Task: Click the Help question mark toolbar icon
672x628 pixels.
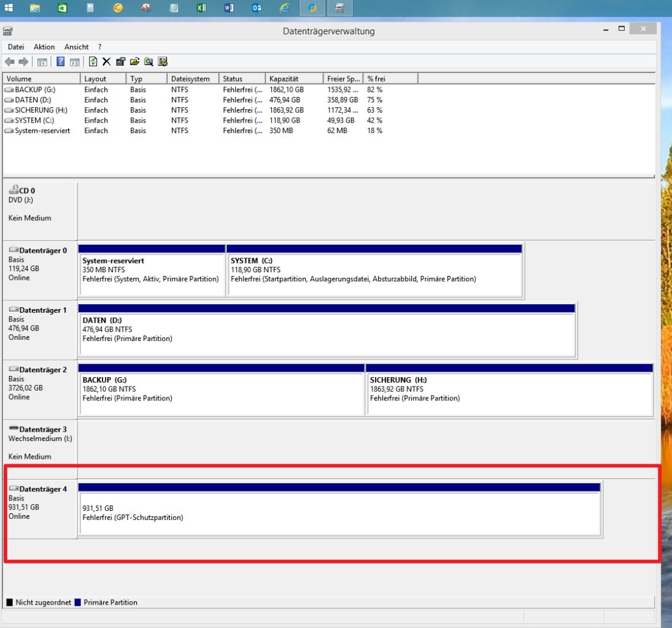Action: [x=60, y=61]
